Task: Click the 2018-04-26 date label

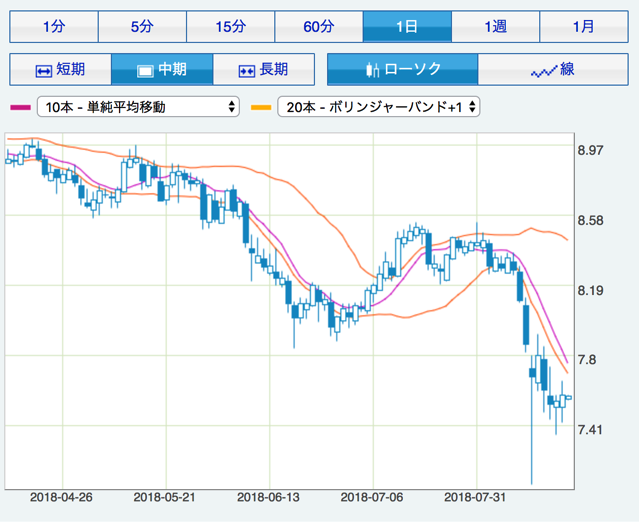Action: (x=61, y=497)
